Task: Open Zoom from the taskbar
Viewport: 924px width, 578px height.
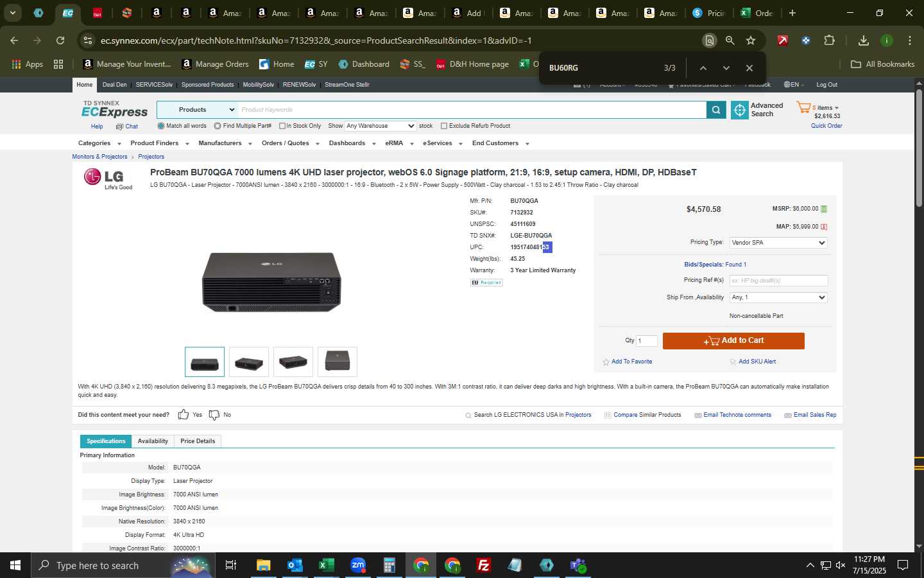Action: [x=358, y=565]
